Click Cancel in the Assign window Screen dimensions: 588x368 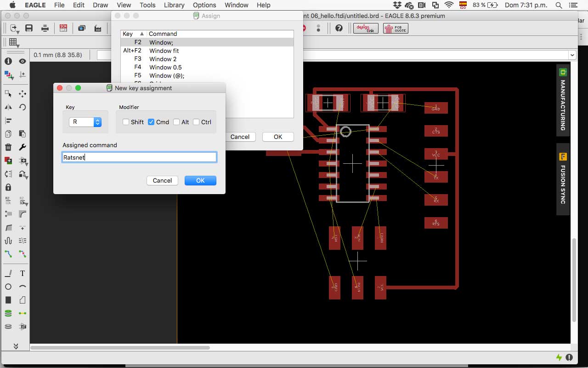coord(240,137)
